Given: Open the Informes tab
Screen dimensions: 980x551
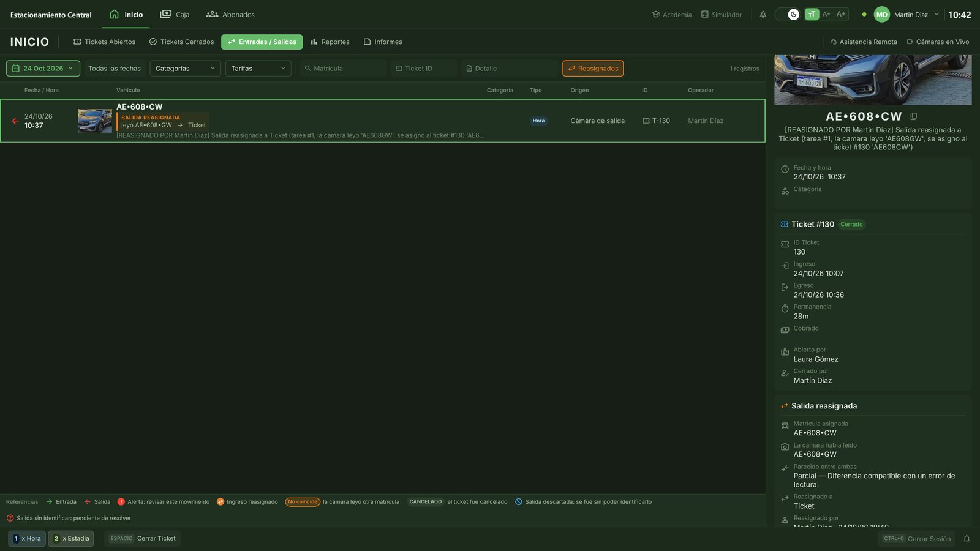Looking at the screenshot, I should coord(383,42).
